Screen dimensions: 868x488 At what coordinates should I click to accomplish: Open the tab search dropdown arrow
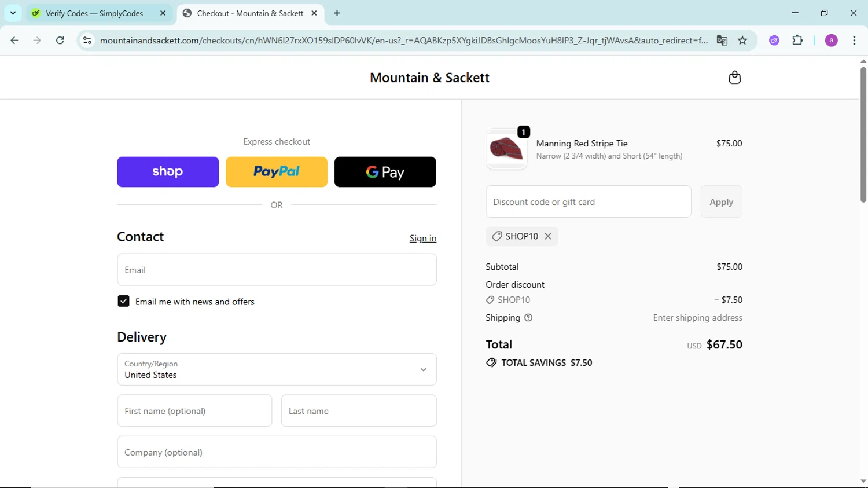click(x=13, y=13)
